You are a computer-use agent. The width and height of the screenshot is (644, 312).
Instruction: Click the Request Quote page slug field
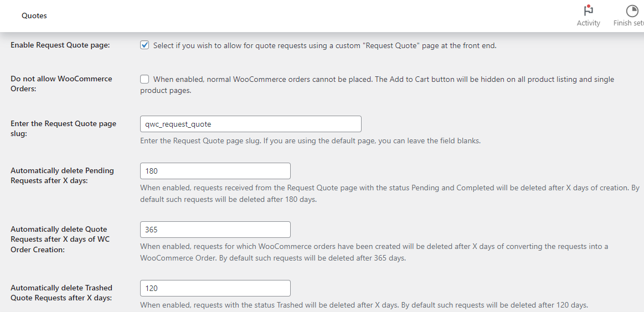pos(250,124)
